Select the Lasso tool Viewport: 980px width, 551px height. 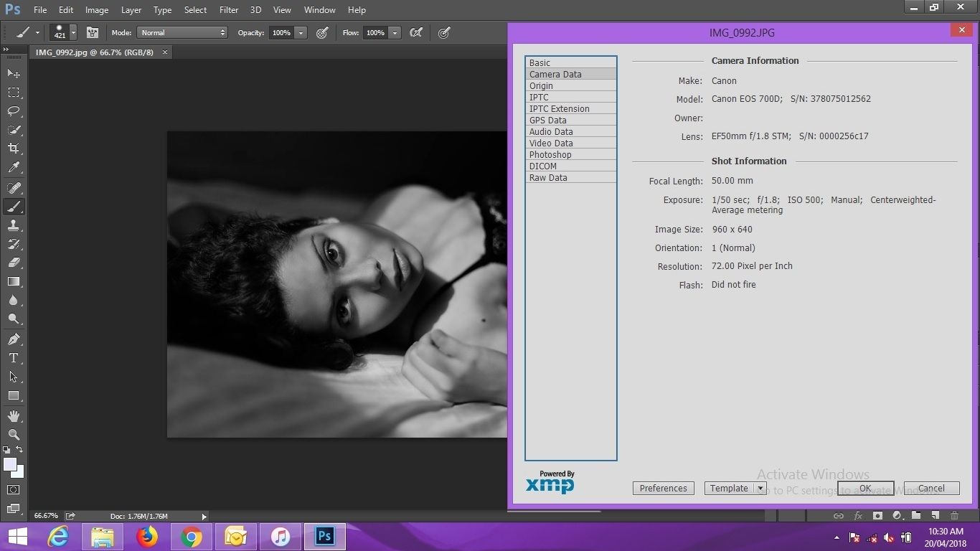tap(14, 111)
